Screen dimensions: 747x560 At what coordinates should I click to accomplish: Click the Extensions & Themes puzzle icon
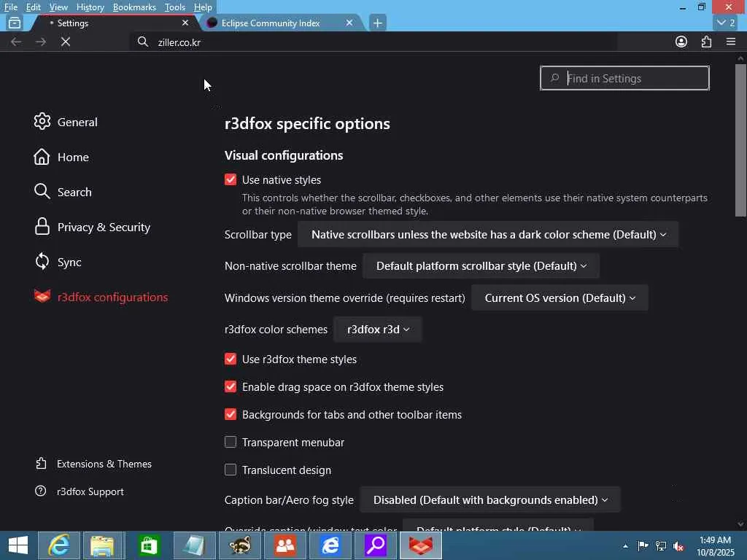point(41,463)
